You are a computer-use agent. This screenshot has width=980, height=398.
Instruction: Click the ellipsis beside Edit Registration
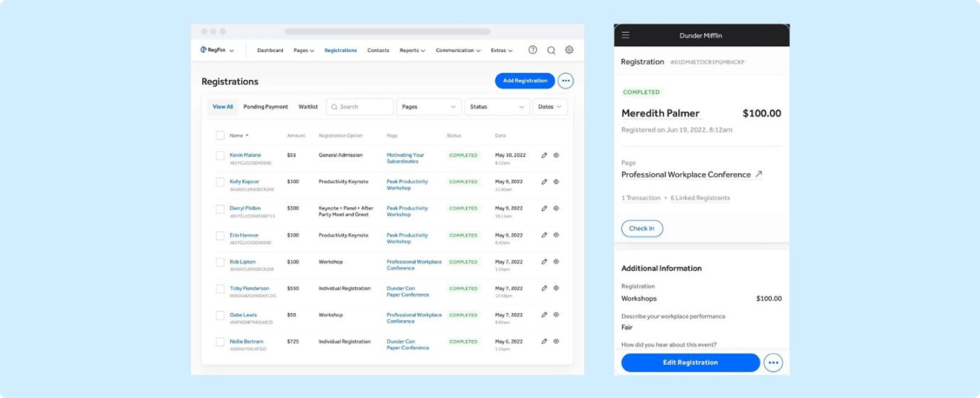[774, 362]
